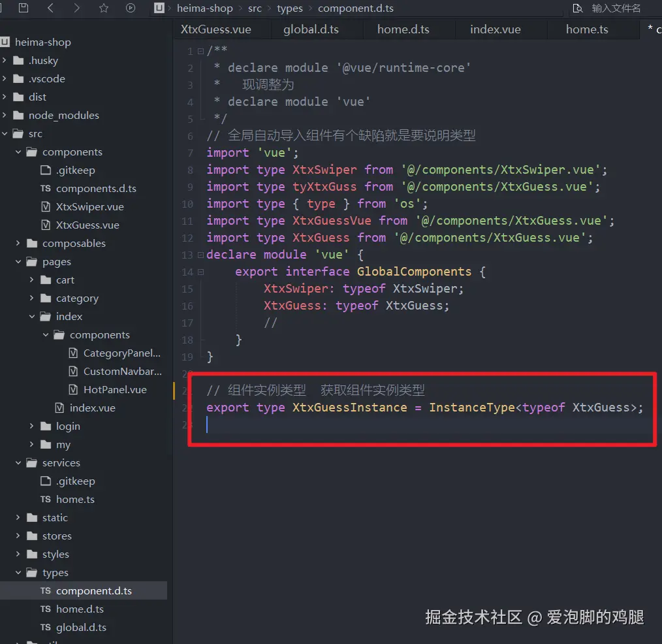Click the types folder icon
The width and height of the screenshot is (662, 644).
tap(32, 572)
